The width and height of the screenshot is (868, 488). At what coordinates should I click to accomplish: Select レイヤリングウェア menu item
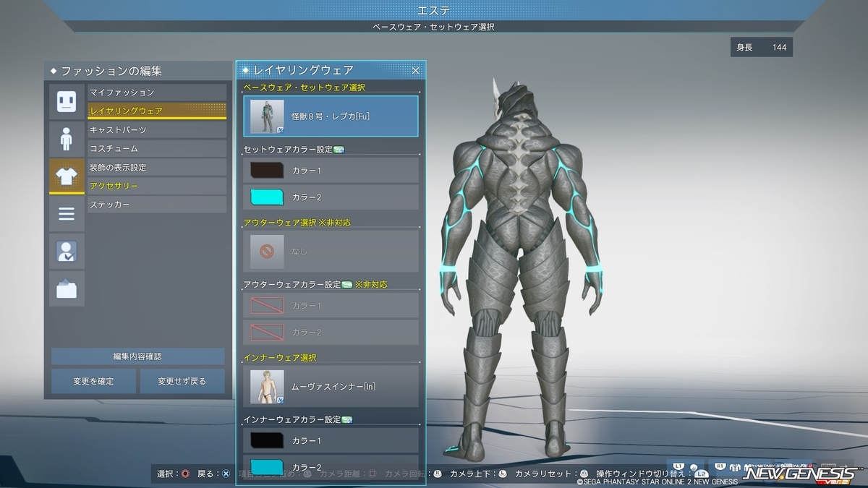(x=157, y=111)
